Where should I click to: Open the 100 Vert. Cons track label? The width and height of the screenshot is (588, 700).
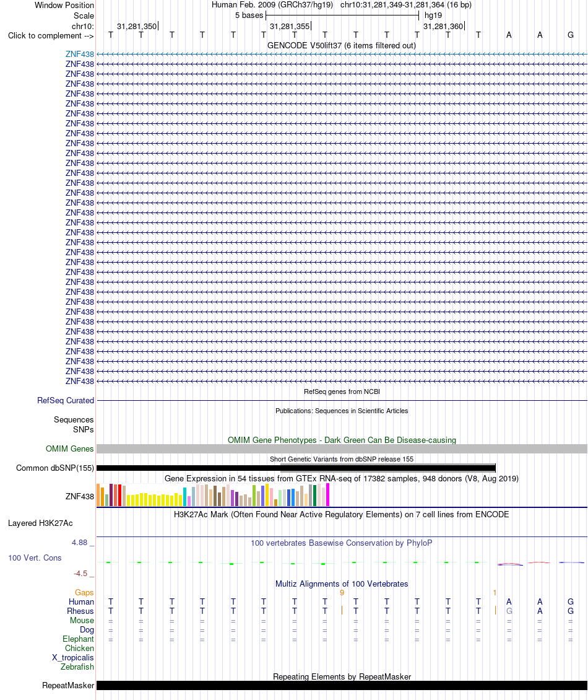click(x=35, y=558)
